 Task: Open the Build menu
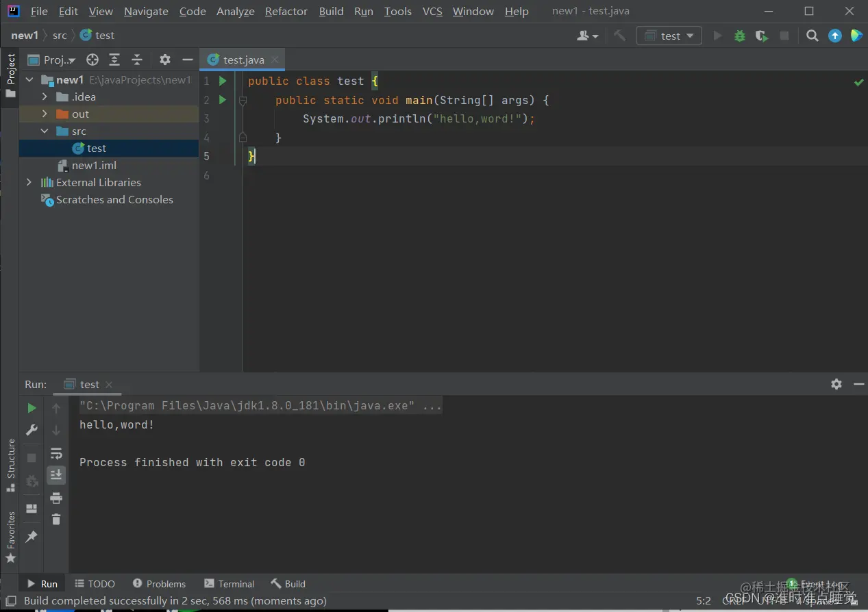point(332,11)
